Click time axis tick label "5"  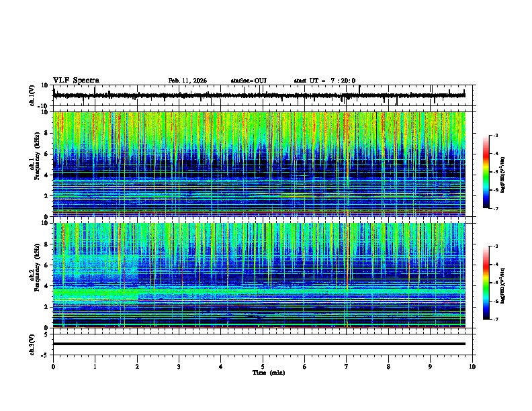[x=263, y=367]
